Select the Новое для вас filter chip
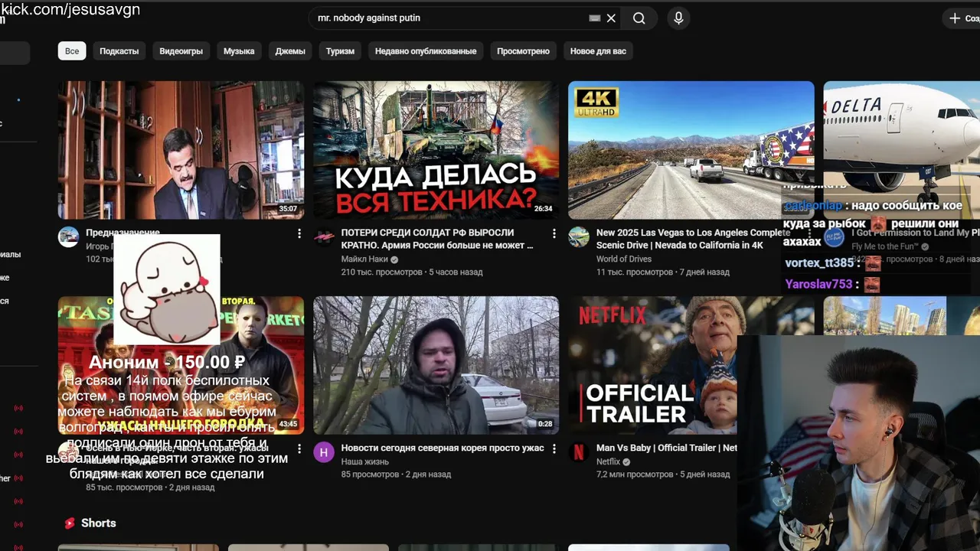 598,51
